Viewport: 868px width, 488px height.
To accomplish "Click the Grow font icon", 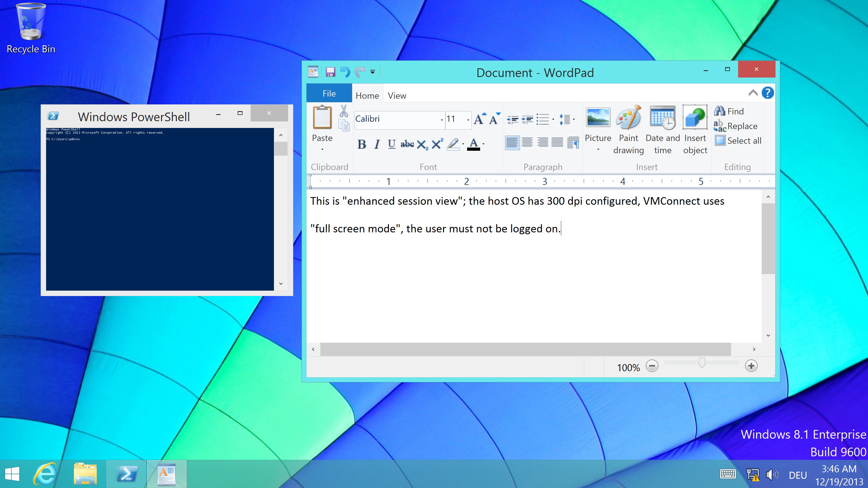I will point(480,118).
